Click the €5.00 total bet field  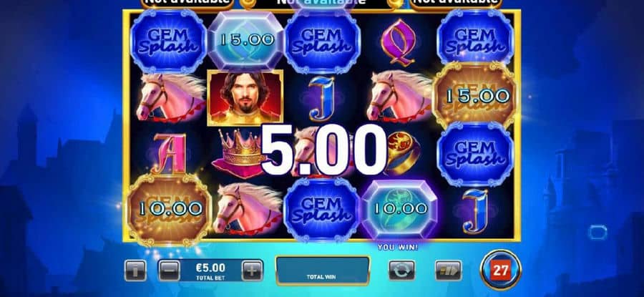[210, 271]
